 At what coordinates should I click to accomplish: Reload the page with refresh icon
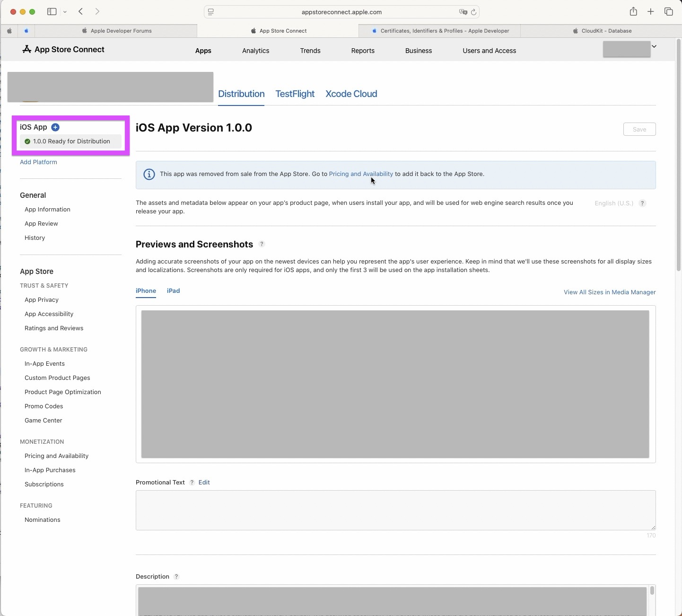click(x=473, y=12)
